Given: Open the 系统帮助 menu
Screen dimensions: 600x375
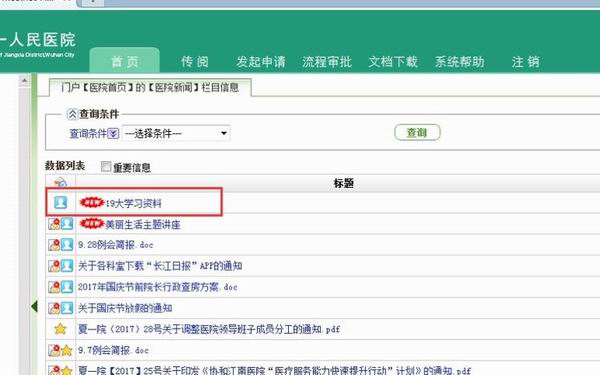Looking at the screenshot, I should 460,62.
